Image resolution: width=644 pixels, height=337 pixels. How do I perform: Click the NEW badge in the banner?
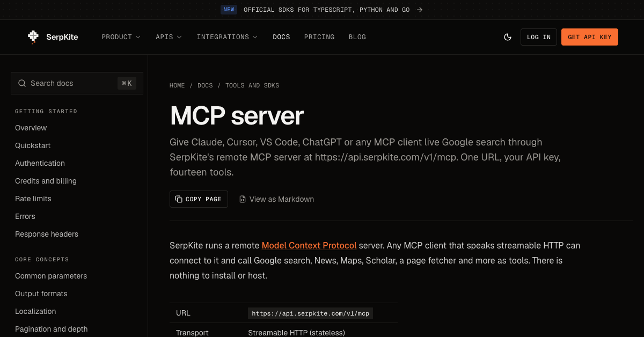click(229, 10)
